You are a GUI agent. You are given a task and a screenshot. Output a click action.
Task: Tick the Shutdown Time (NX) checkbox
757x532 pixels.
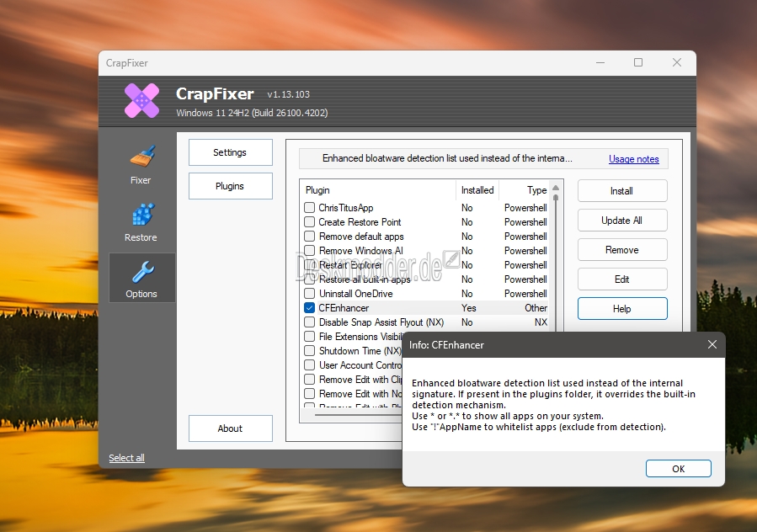[310, 351]
